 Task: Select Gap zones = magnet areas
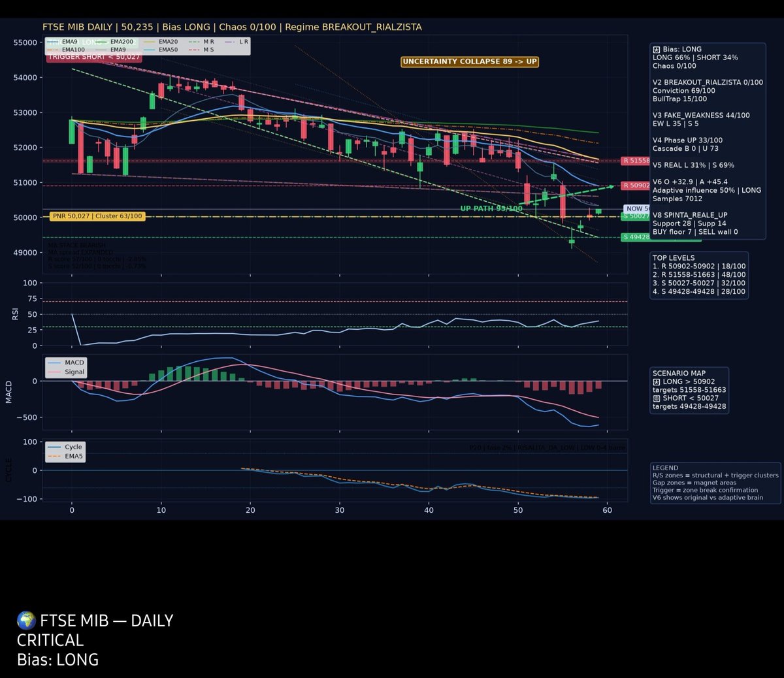(x=694, y=483)
